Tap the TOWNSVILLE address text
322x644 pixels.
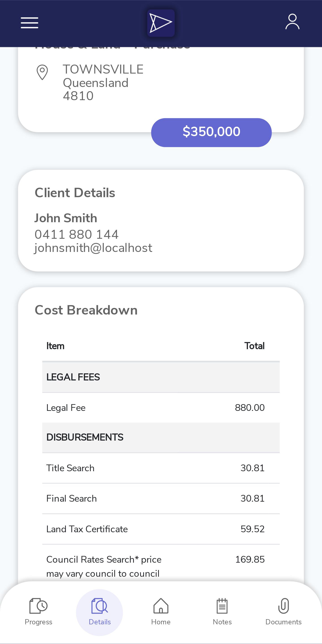(x=103, y=69)
